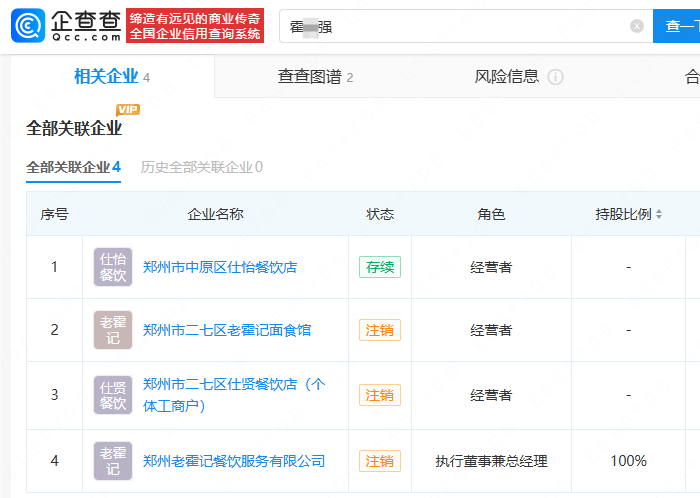Clear the search box with the X icon
This screenshot has height=498, width=700.
[x=637, y=26]
